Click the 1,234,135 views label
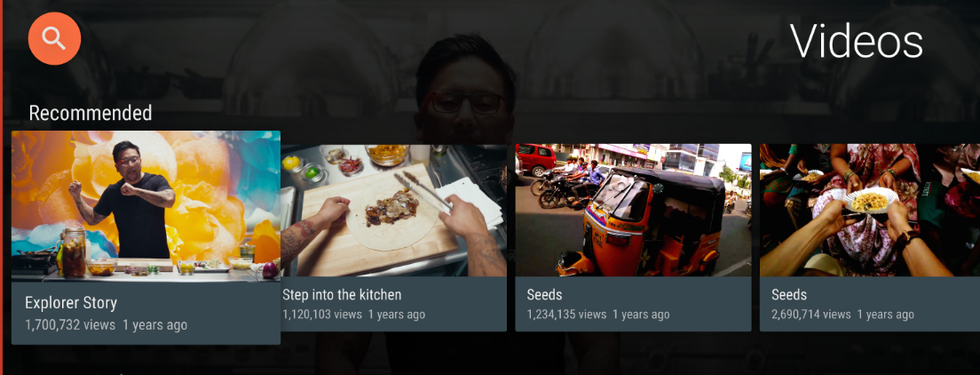The width and height of the screenshot is (980, 375). tap(566, 315)
